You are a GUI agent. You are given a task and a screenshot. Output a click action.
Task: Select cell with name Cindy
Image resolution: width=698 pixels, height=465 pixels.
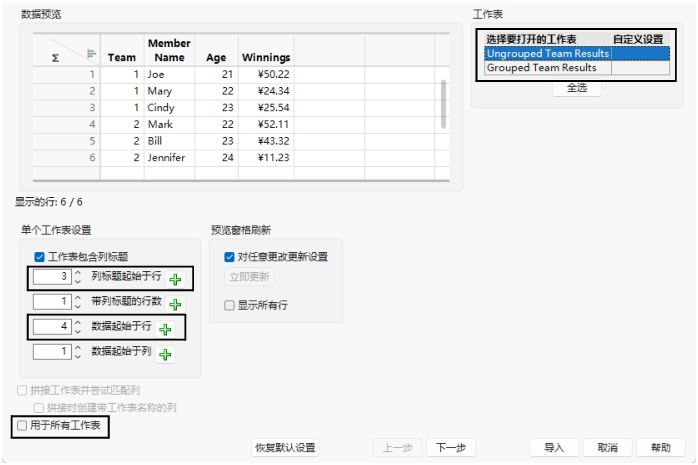pyautogui.click(x=169, y=108)
